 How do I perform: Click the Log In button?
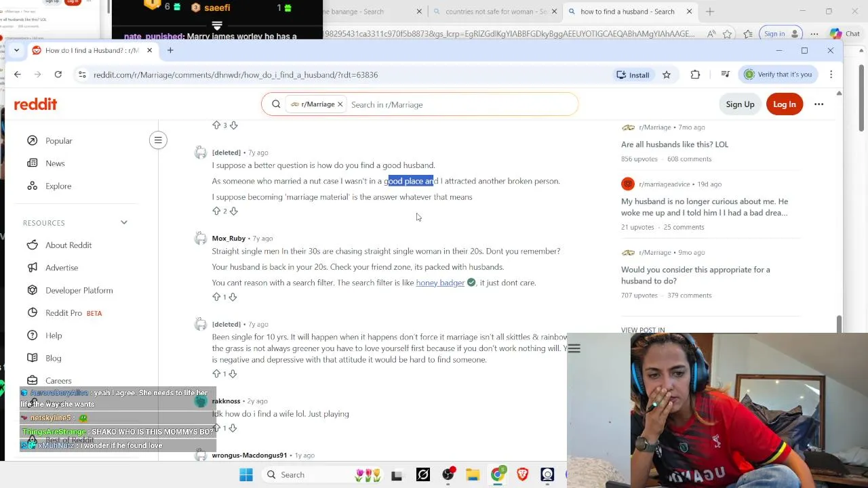[x=784, y=104]
